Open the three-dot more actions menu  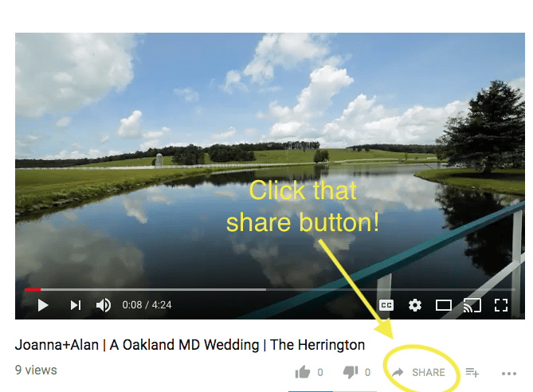click(x=509, y=374)
